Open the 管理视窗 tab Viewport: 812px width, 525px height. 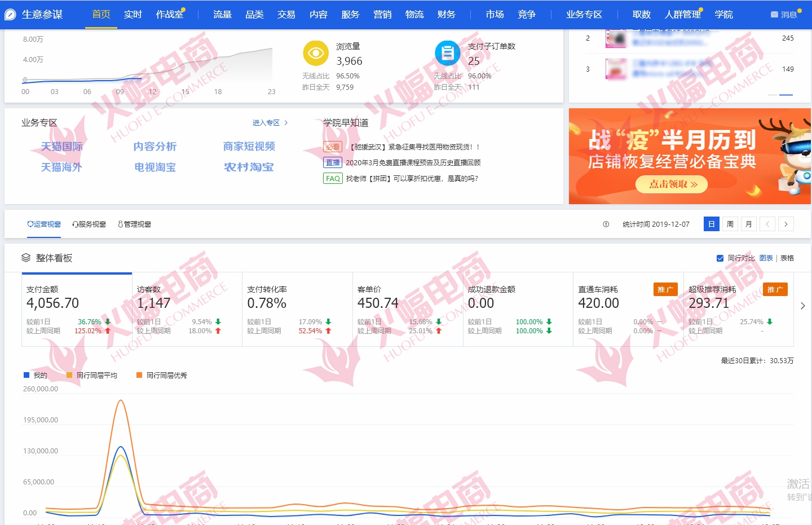coord(134,224)
